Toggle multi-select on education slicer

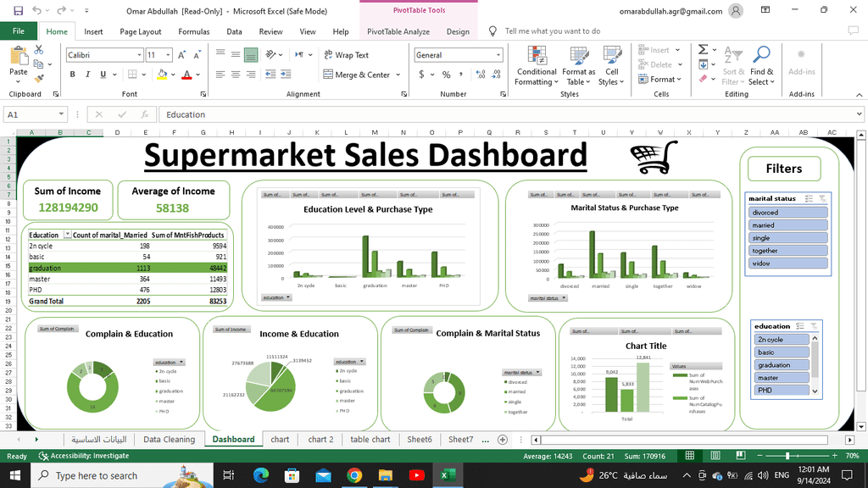pyautogui.click(x=800, y=326)
